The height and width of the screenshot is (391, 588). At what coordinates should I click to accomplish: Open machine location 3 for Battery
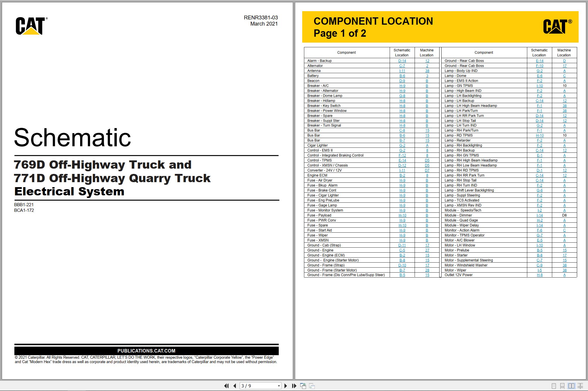tap(427, 76)
